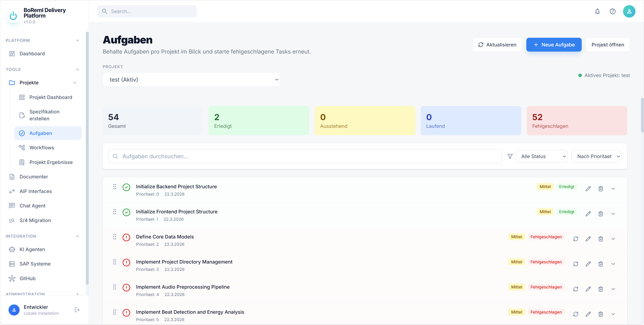Open the user profile avatar in header
This screenshot has height=325, width=644.
(x=629, y=11)
